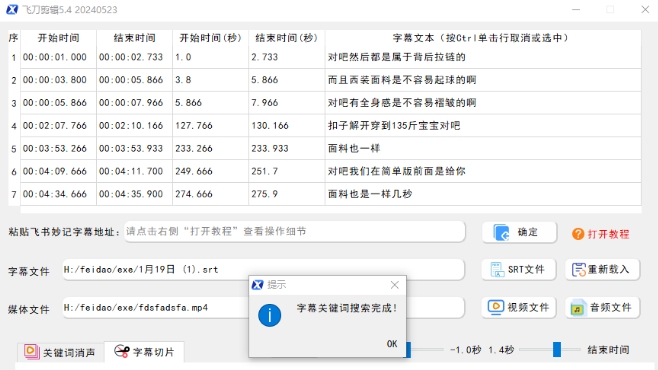Click the icon on 关键词消声 tab
The height and width of the screenshot is (370, 658).
(x=31, y=352)
